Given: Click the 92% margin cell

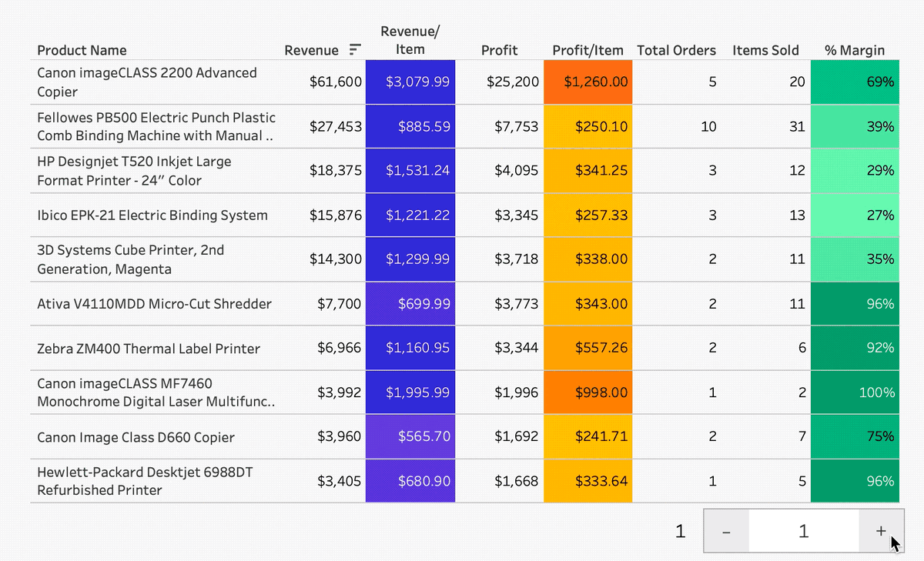Looking at the screenshot, I should coord(855,349).
